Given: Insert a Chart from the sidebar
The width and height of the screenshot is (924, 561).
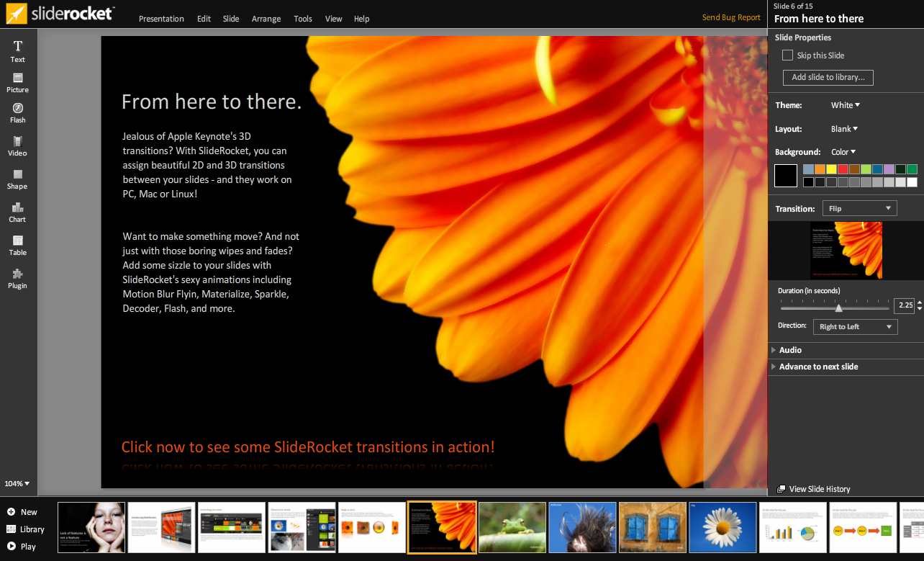Looking at the screenshot, I should [18, 212].
